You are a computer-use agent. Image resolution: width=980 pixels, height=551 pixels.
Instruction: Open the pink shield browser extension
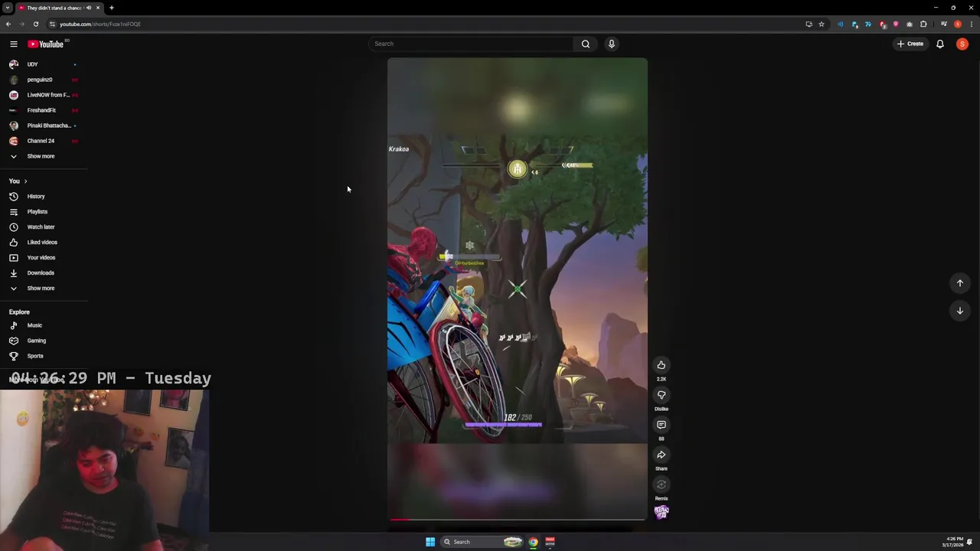click(x=896, y=24)
